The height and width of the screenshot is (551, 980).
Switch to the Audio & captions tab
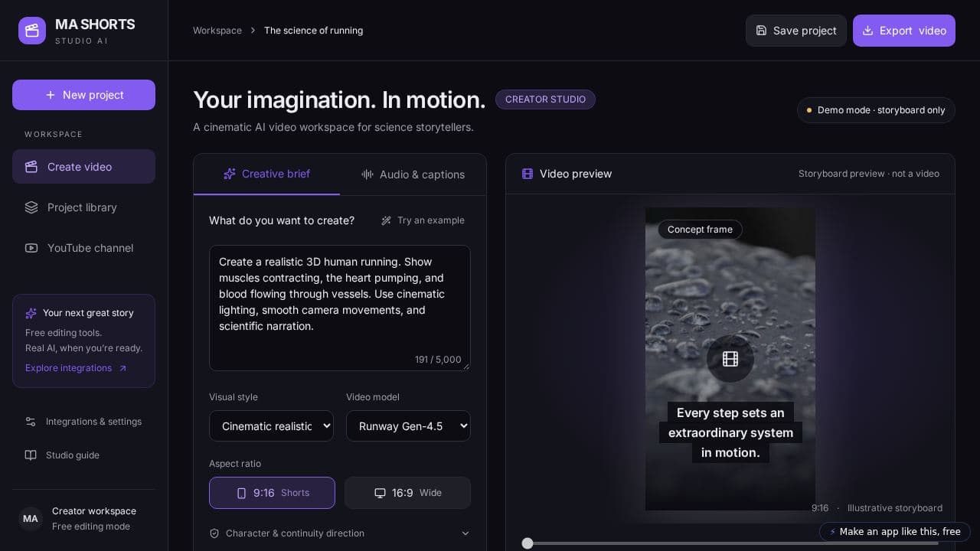tap(413, 174)
